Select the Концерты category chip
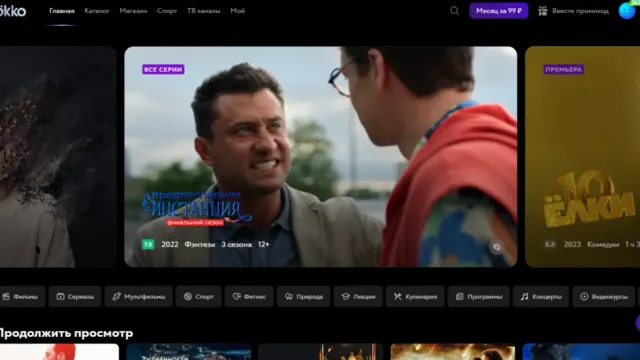 tap(541, 297)
